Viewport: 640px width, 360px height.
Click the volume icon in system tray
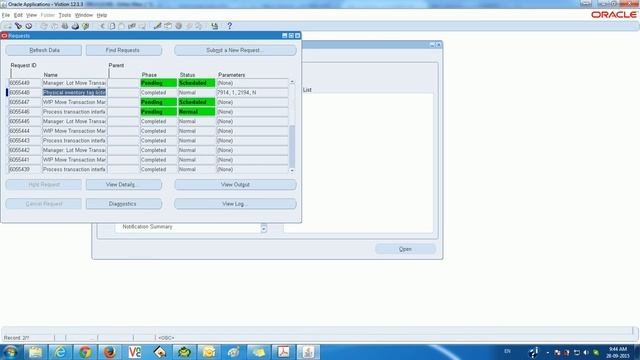point(586,352)
